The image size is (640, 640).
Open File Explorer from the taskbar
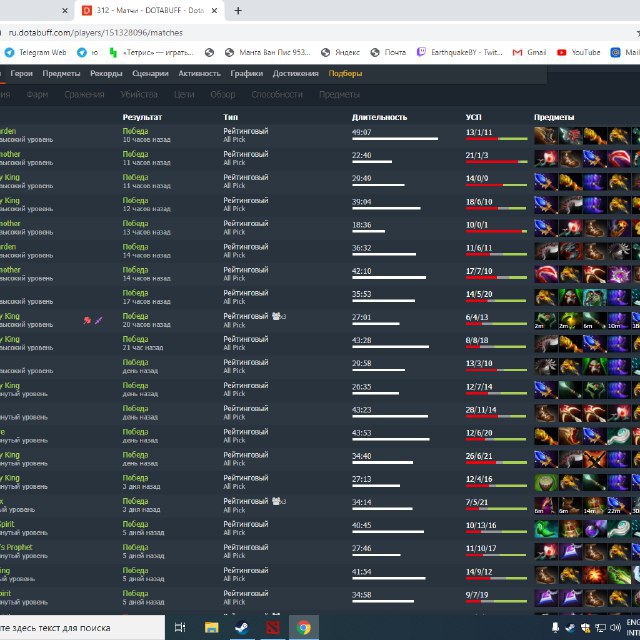211,627
